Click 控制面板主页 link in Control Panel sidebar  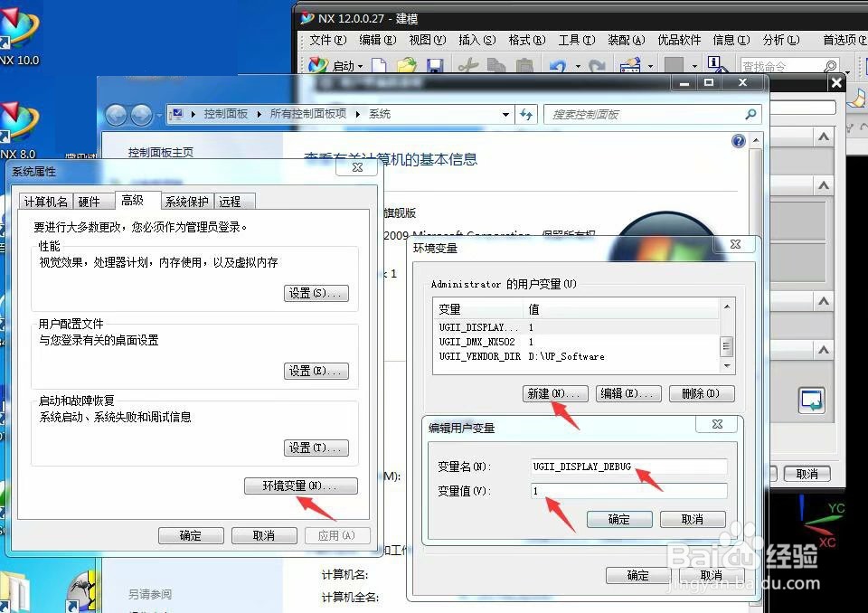[x=161, y=152]
